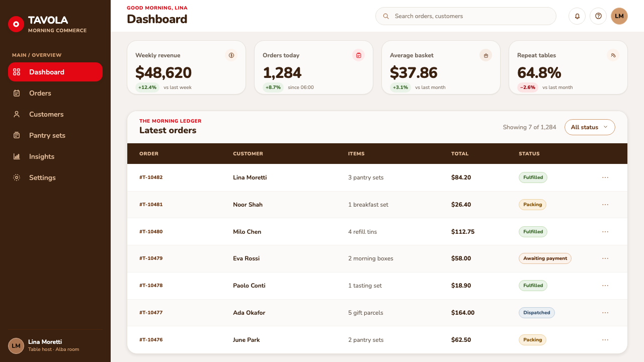Open Insights in the sidebar
Viewport: 644px width, 362px height.
click(x=55, y=156)
